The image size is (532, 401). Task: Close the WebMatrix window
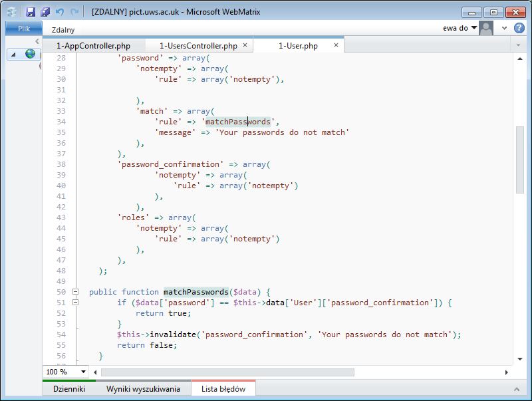(516, 13)
